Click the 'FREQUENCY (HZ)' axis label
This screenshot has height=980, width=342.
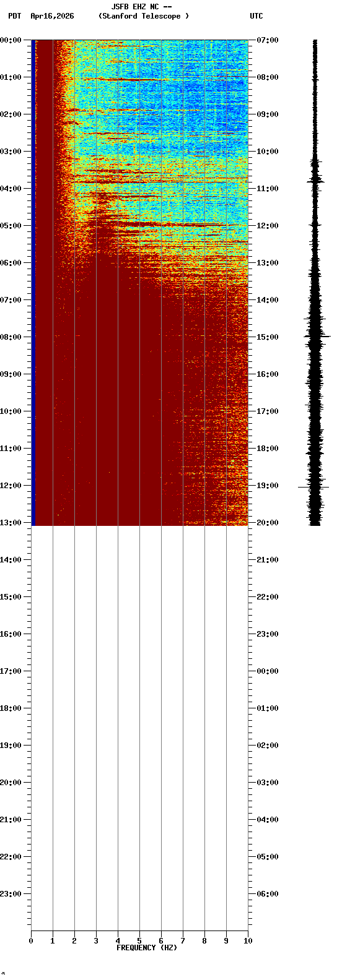(x=147, y=948)
